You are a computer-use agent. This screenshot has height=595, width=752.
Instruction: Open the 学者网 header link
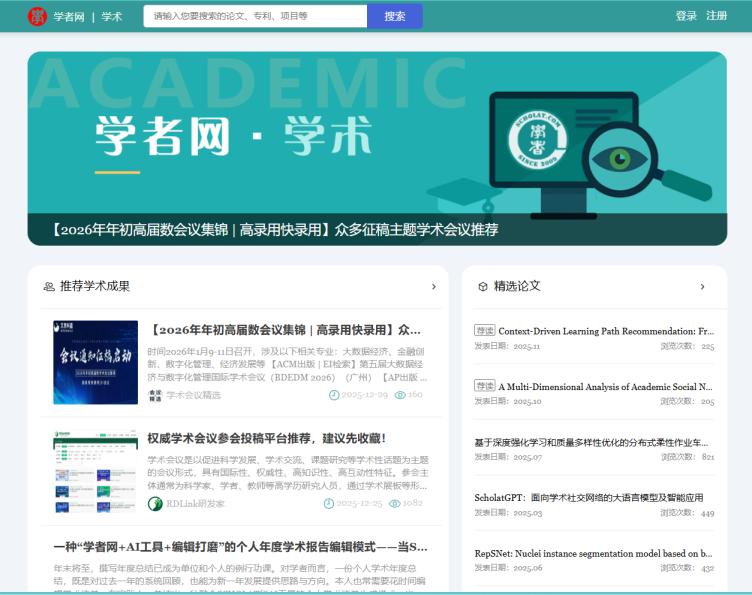[69, 17]
